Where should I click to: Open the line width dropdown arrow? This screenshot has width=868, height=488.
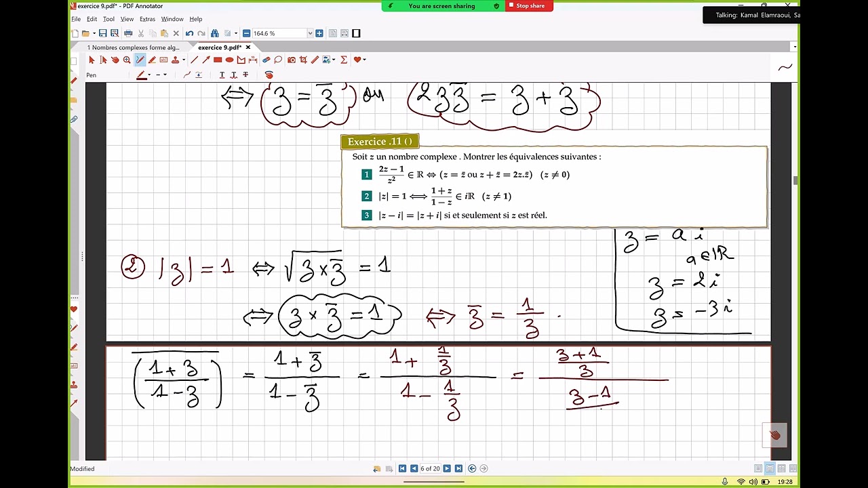pos(165,75)
